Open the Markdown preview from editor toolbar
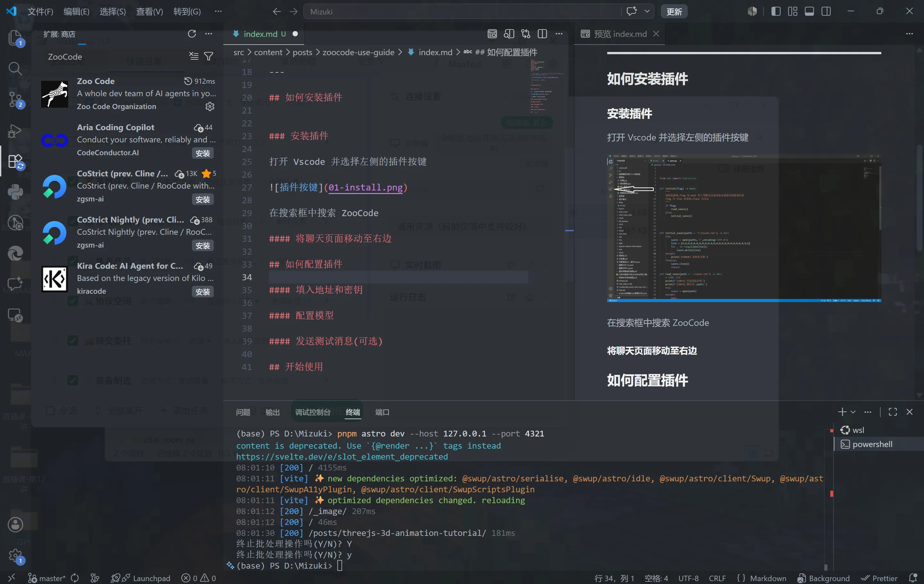Viewport: 924px width, 584px height. point(492,34)
